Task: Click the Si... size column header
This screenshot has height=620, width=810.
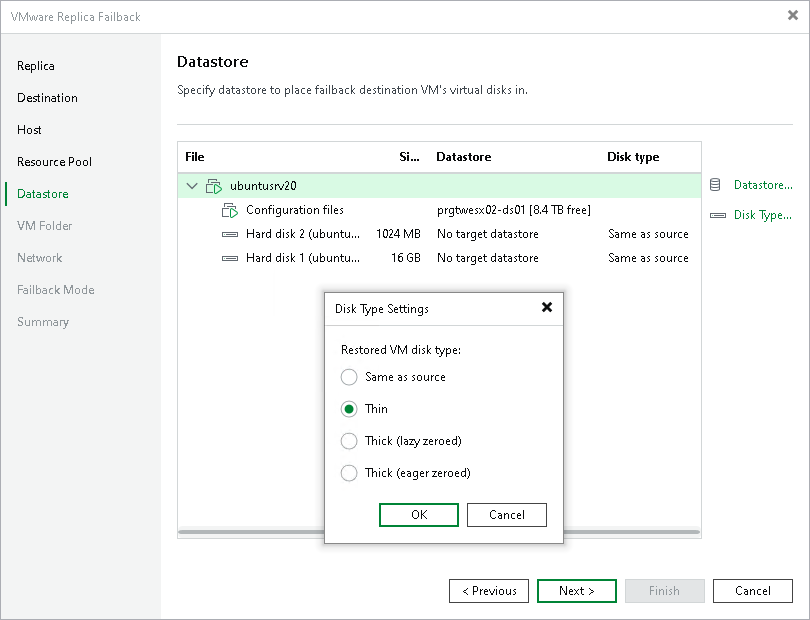Action: (409, 157)
